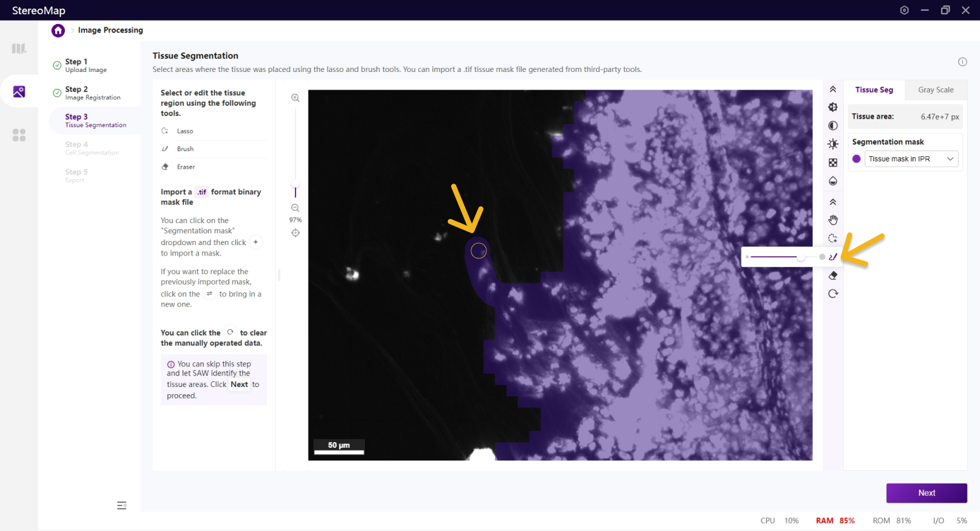Click the brush size slider handle

tap(801, 257)
